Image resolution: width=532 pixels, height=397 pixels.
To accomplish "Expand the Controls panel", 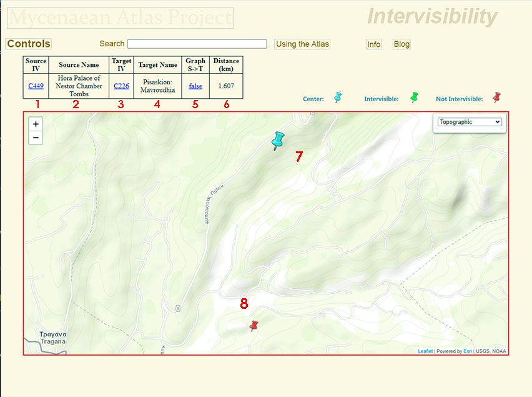I will (29, 44).
